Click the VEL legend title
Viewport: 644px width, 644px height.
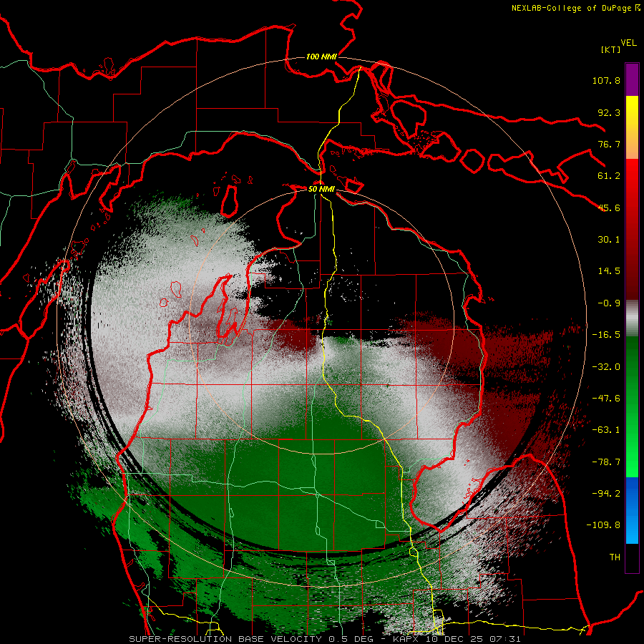[628, 43]
